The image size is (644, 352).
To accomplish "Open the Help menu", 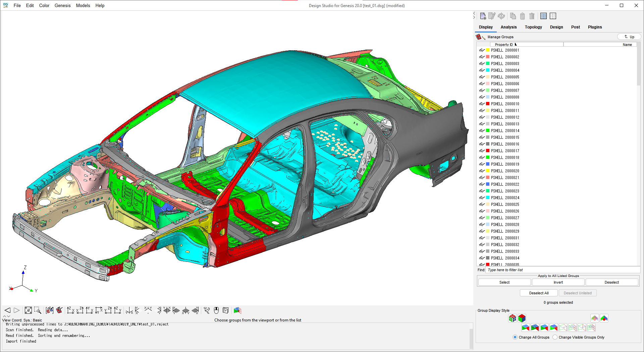I will [x=100, y=5].
